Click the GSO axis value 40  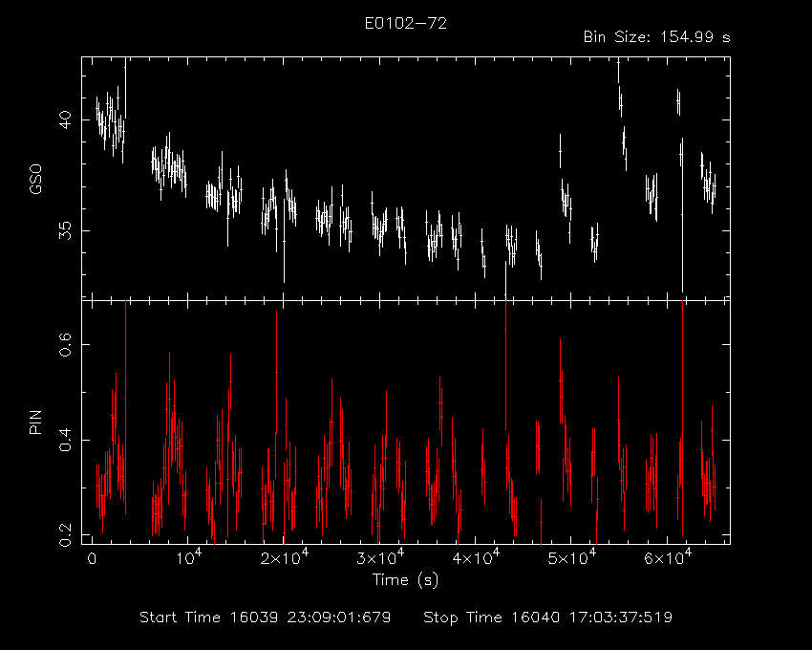click(65, 120)
